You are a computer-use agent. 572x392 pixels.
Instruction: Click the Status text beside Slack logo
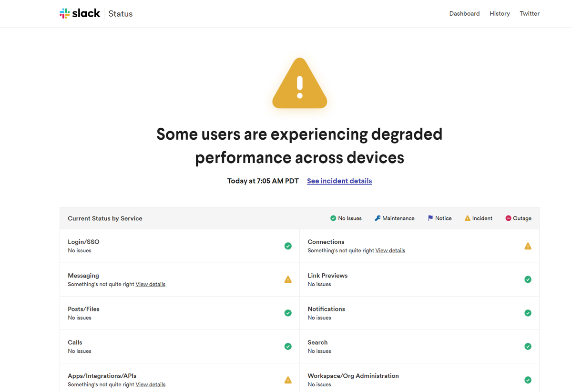(121, 14)
